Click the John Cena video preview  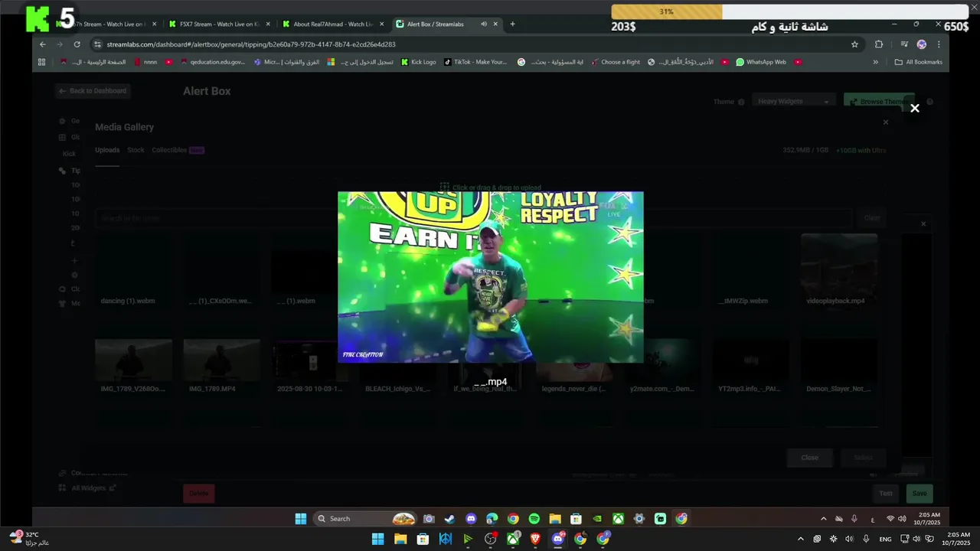click(x=491, y=277)
